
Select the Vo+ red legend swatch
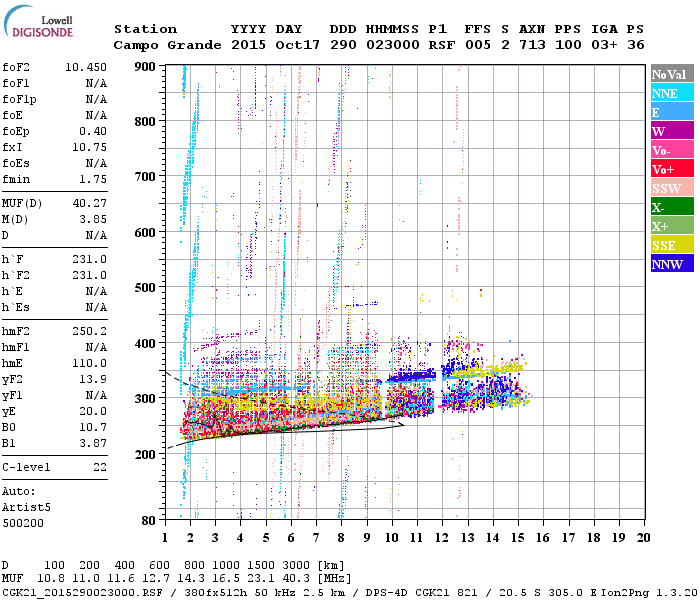[x=672, y=169]
